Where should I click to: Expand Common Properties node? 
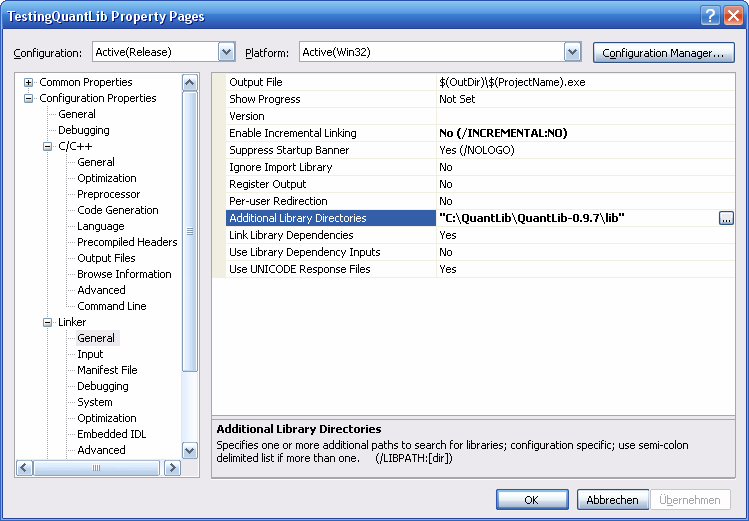click(28, 82)
